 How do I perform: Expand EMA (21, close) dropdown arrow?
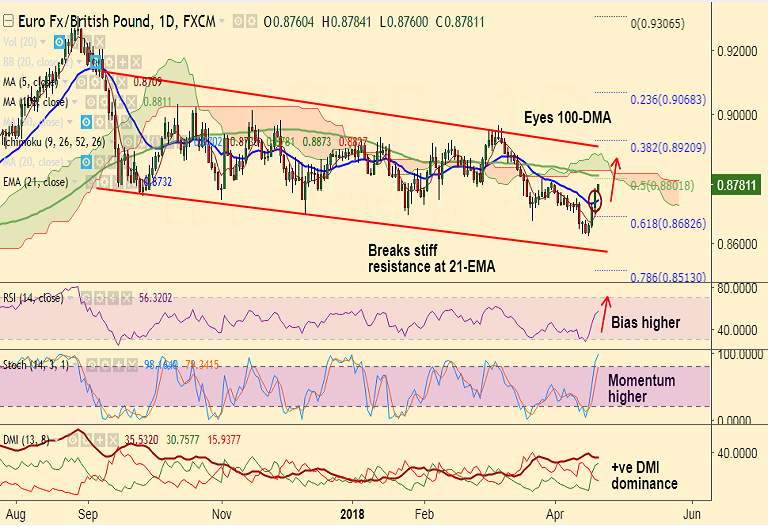coord(74,182)
